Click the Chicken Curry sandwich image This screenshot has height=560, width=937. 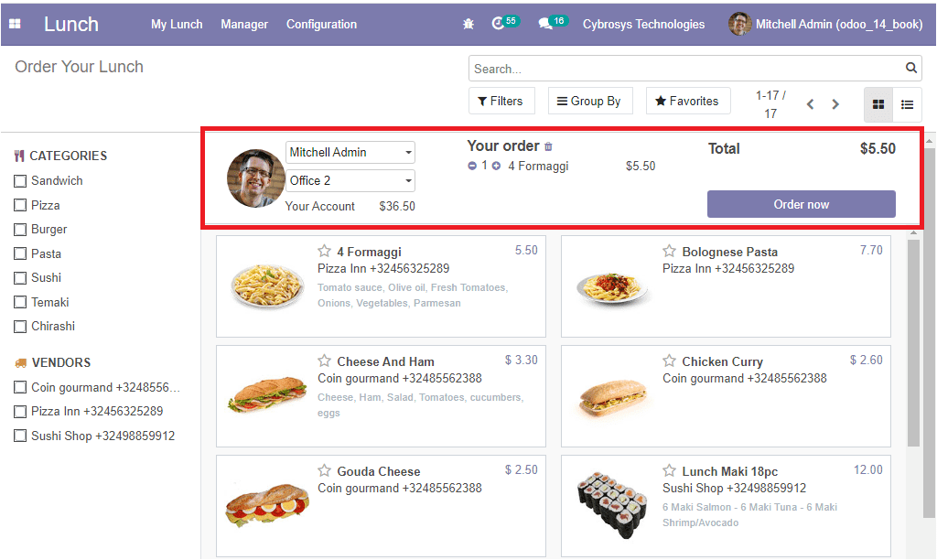(612, 397)
